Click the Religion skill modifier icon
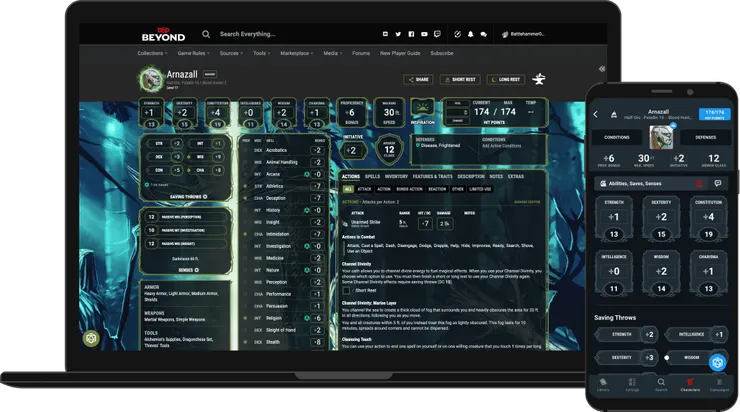This screenshot has height=412, width=740. click(307, 318)
